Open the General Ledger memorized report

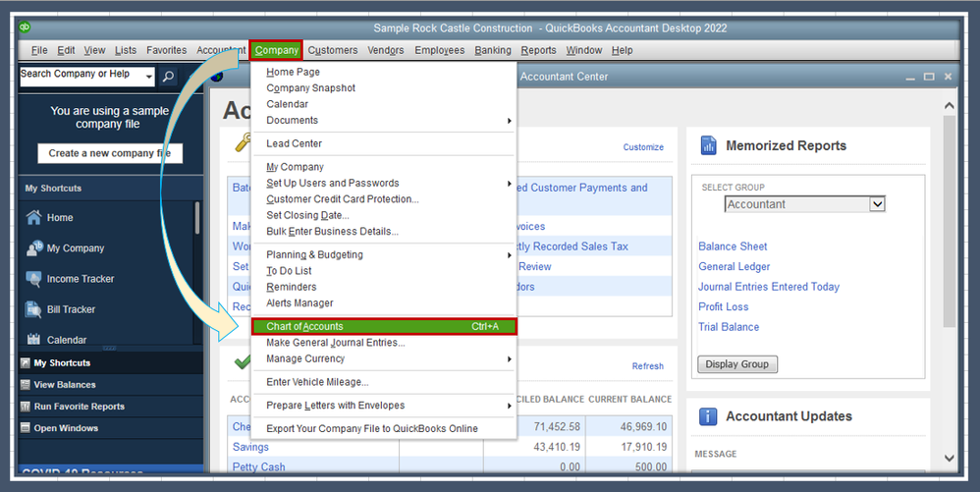(735, 266)
